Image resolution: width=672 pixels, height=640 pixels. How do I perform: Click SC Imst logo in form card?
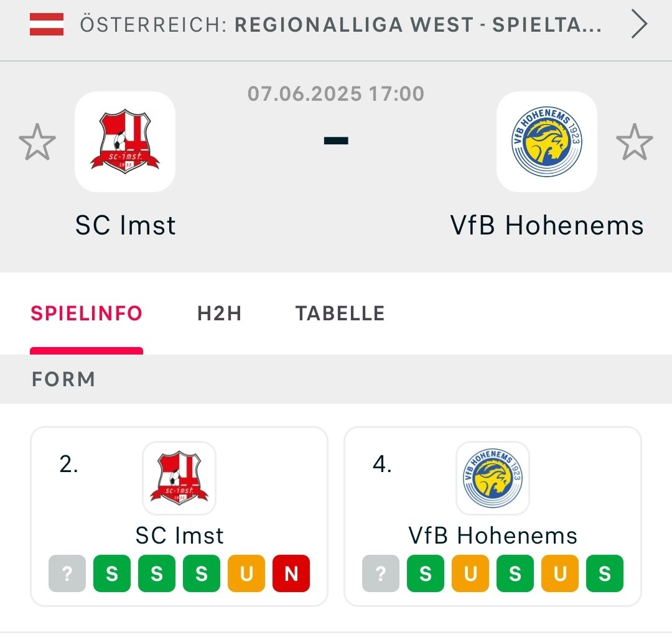click(x=179, y=478)
